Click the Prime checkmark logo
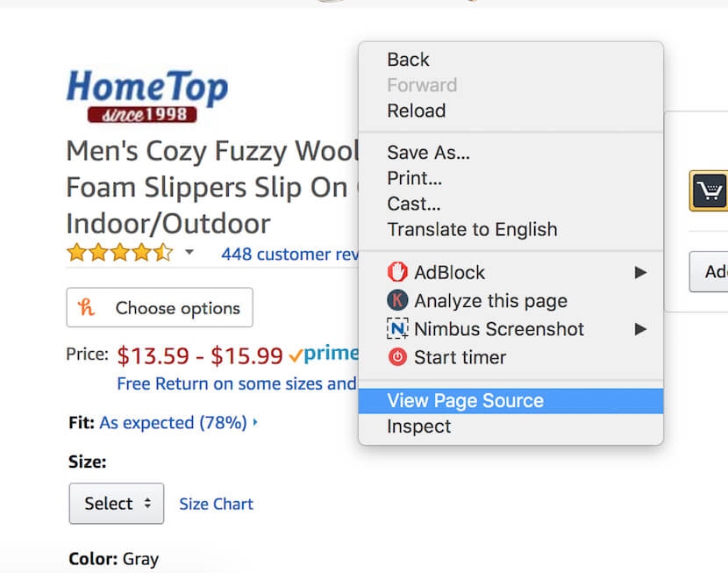The image size is (728, 573). point(323,355)
